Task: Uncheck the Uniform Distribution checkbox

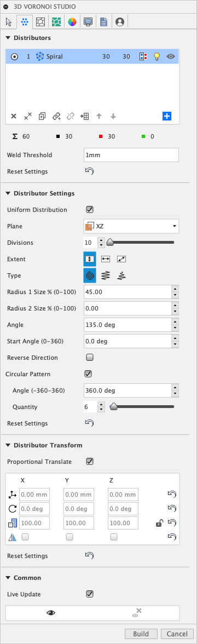Action: click(x=90, y=209)
